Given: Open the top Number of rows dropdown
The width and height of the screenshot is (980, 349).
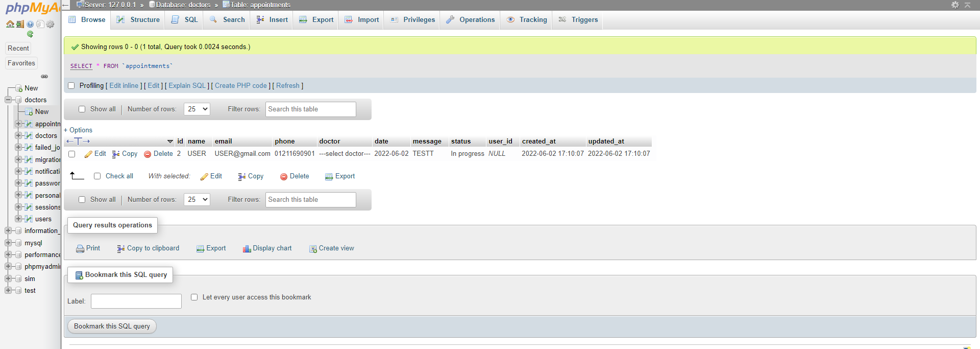Looking at the screenshot, I should 197,109.
